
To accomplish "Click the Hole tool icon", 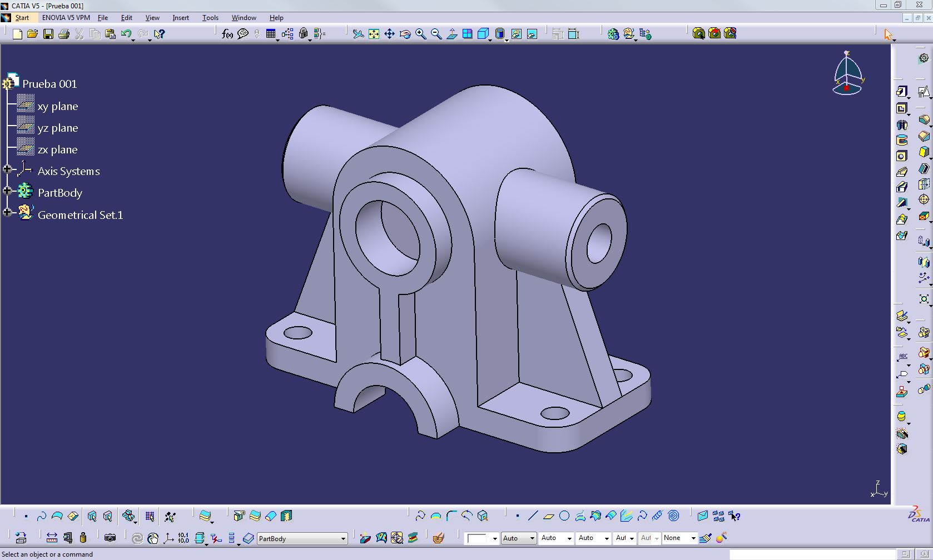I will (x=902, y=156).
